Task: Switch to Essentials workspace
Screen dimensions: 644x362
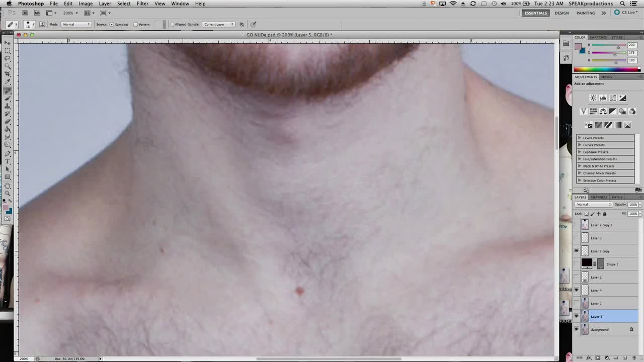Action: (x=535, y=13)
